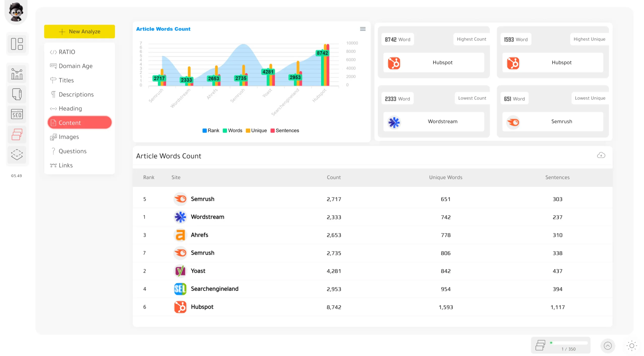Click the Article Words Count chart title

pyautogui.click(x=163, y=29)
